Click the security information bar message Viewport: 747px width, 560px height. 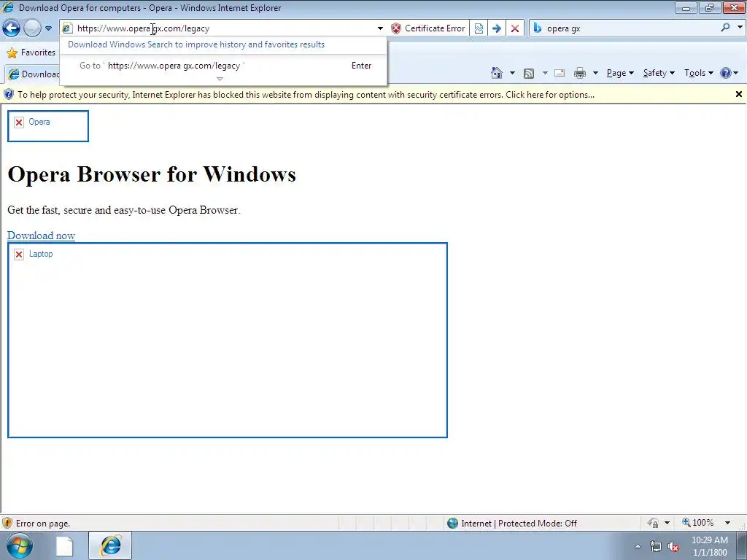[x=306, y=95]
